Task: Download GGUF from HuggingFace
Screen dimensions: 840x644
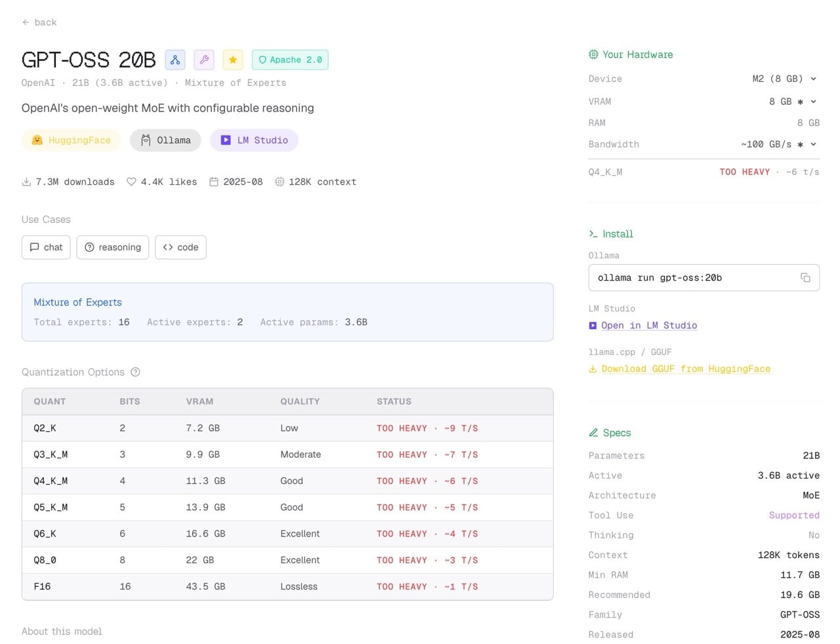Action: pos(685,369)
